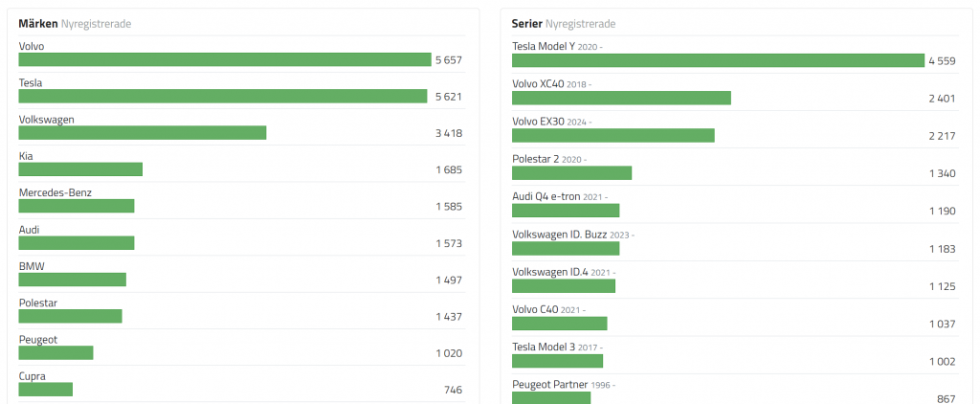Image resolution: width=980 pixels, height=404 pixels.
Task: Select the BMW brand label
Action: [32, 266]
